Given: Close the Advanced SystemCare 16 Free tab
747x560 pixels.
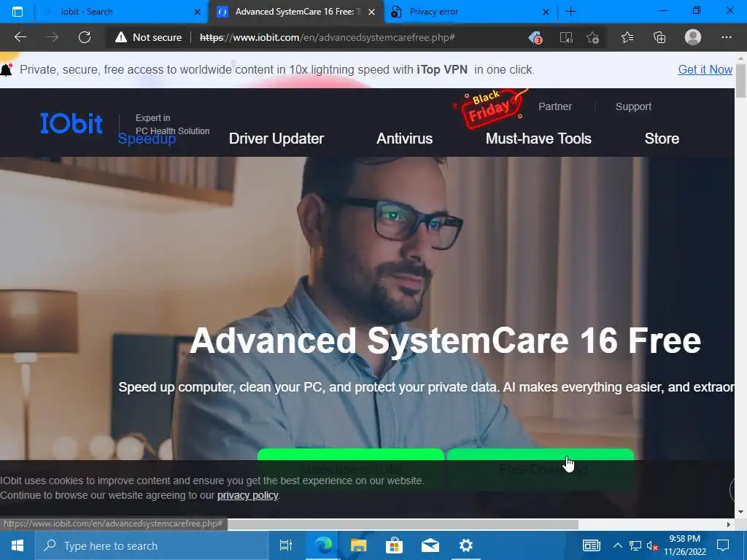Looking at the screenshot, I should point(371,12).
